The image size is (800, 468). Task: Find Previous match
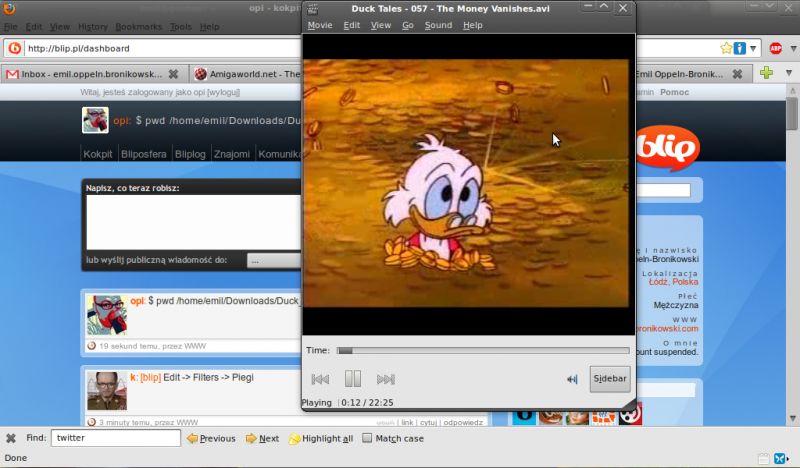pos(211,438)
